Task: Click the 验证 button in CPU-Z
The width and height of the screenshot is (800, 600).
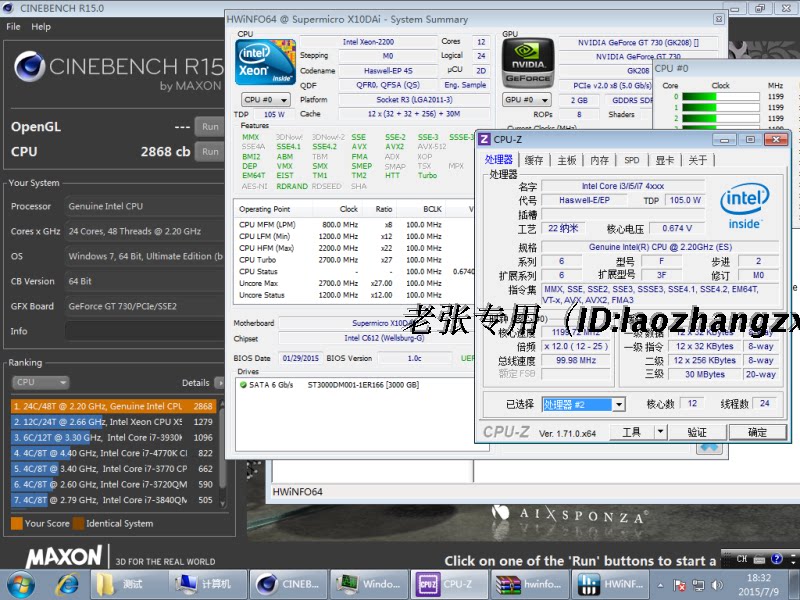Action: tap(698, 431)
